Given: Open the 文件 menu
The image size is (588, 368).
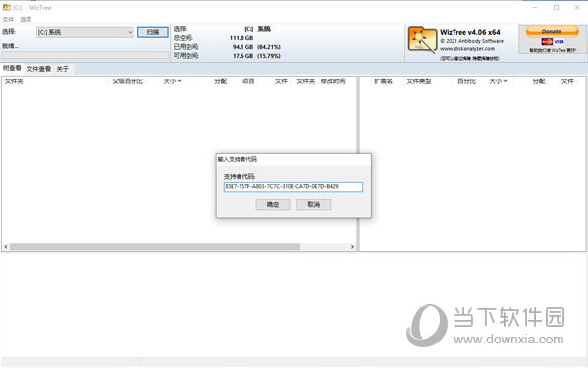Looking at the screenshot, I should click(x=8, y=19).
